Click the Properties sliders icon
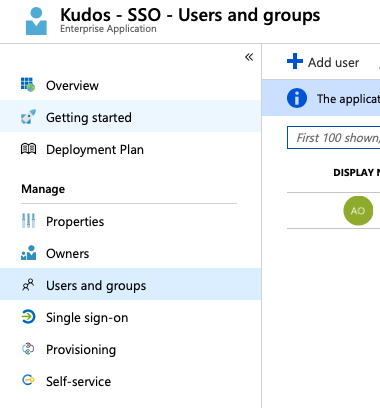Image resolution: width=380 pixels, height=408 pixels. [28, 221]
